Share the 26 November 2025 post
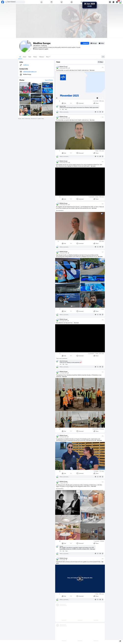Image resolution: width=123 pixels, height=644 pixels. 96,199
